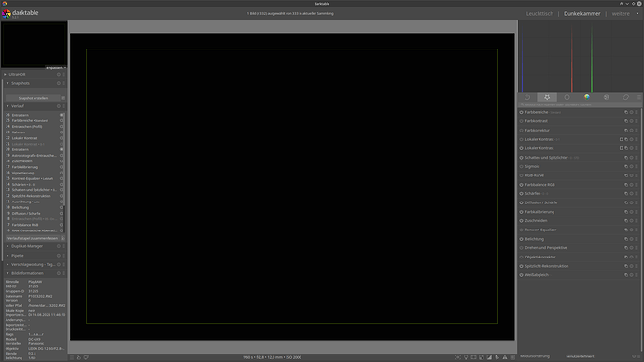Screen dimensions: 644x362
Task: Show only active modules via power icon
Action: tap(527, 97)
